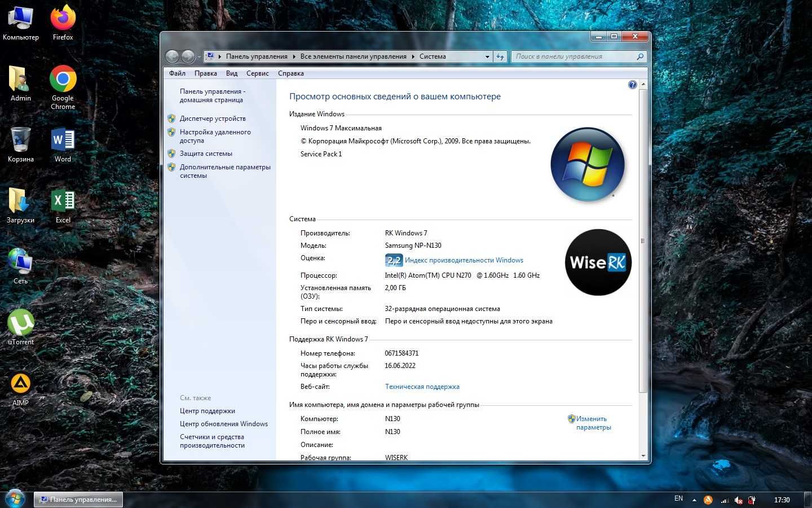Open Центр поддержки link

tap(208, 411)
